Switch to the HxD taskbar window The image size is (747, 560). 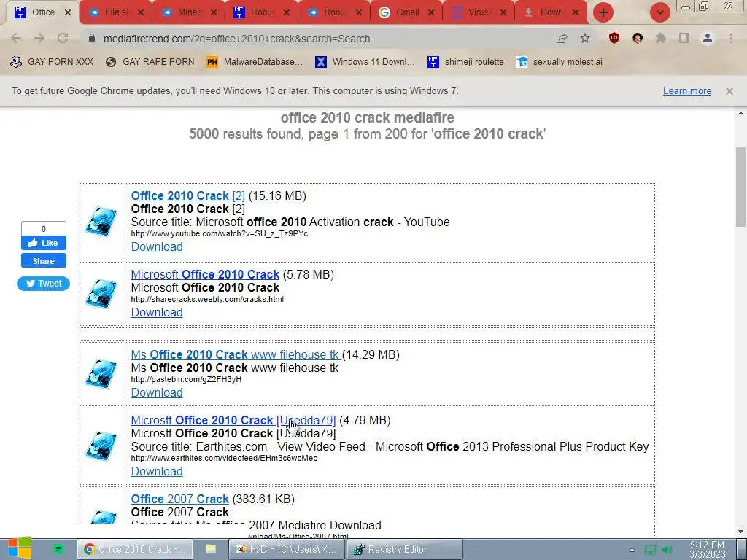tap(286, 549)
